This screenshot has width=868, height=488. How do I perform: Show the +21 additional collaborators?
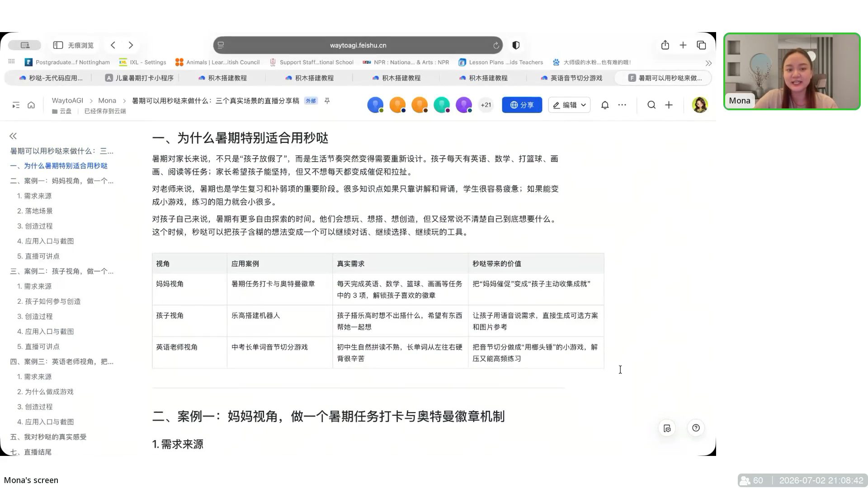[x=486, y=105]
